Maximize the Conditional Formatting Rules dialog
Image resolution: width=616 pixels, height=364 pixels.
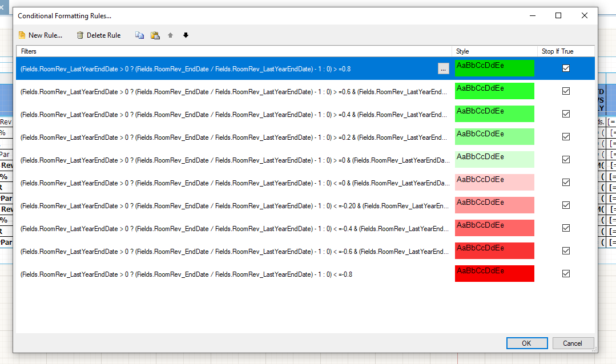point(558,16)
